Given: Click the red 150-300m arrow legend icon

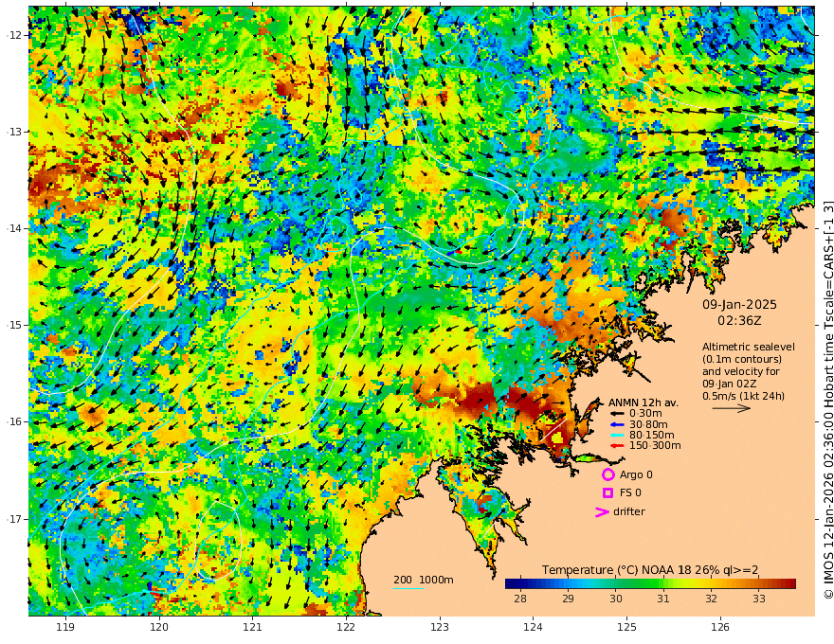Looking at the screenshot, I should click(616, 446).
